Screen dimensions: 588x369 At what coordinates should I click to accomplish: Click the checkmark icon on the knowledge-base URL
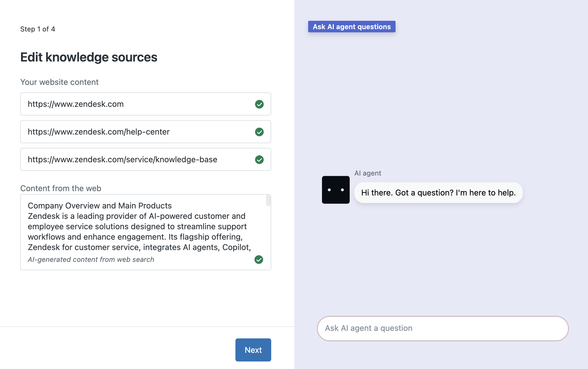tap(259, 160)
